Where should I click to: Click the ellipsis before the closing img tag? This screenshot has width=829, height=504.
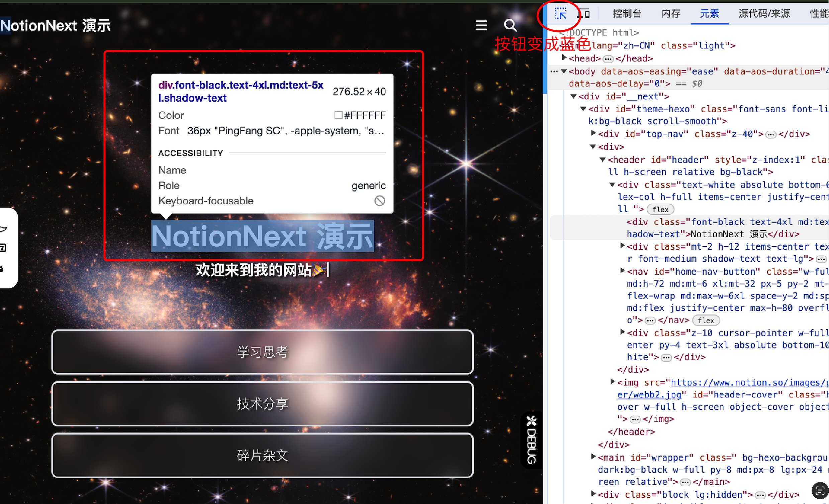click(635, 419)
